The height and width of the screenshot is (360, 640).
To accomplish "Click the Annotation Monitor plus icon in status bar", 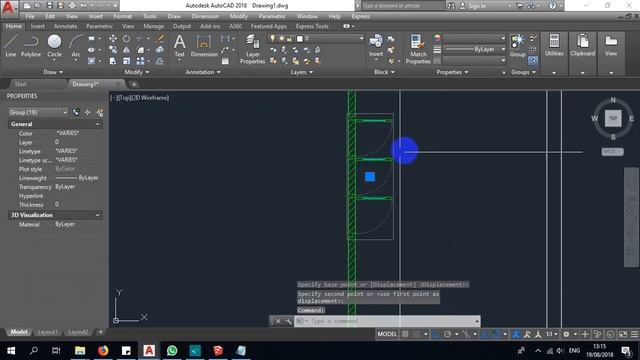I will pos(585,334).
